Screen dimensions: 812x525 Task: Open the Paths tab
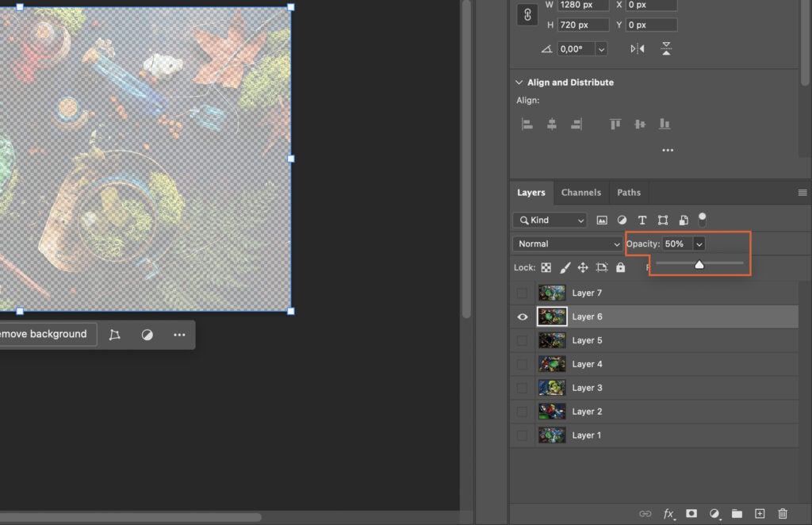click(x=629, y=192)
